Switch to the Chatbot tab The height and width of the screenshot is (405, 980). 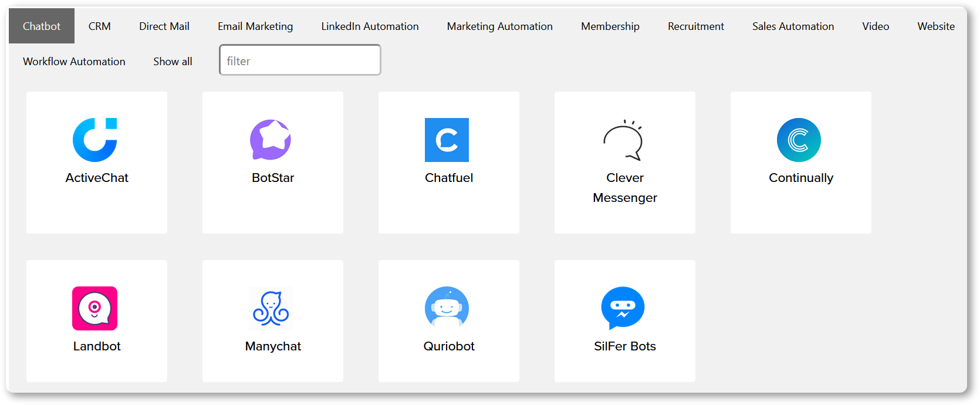42,26
